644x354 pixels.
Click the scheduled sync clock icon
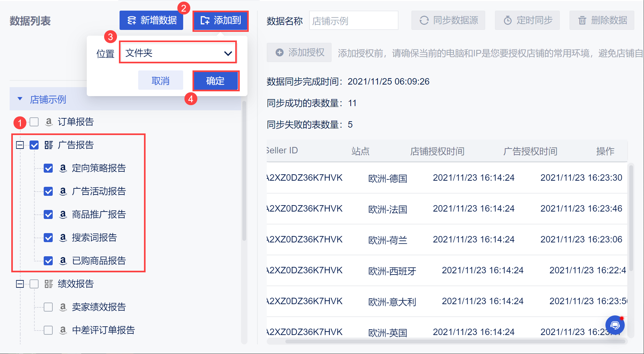click(x=507, y=21)
